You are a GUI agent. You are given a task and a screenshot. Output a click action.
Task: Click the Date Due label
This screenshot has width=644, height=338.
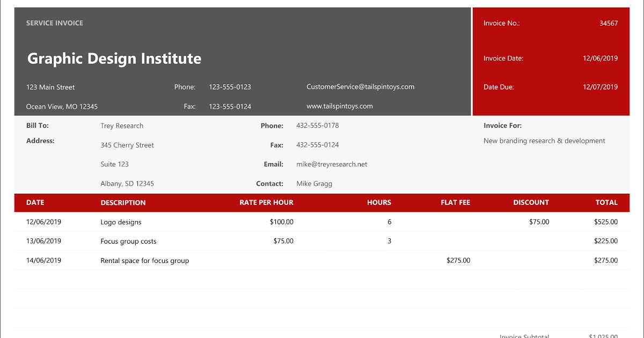pos(499,87)
